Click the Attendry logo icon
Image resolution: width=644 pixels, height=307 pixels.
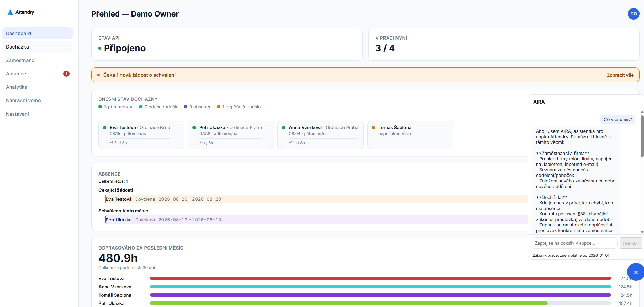(x=10, y=12)
